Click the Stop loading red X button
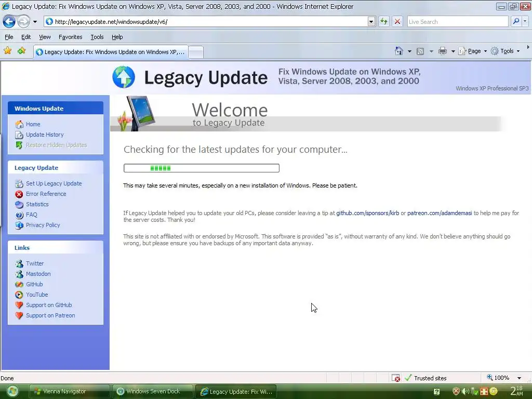 pyautogui.click(x=397, y=22)
